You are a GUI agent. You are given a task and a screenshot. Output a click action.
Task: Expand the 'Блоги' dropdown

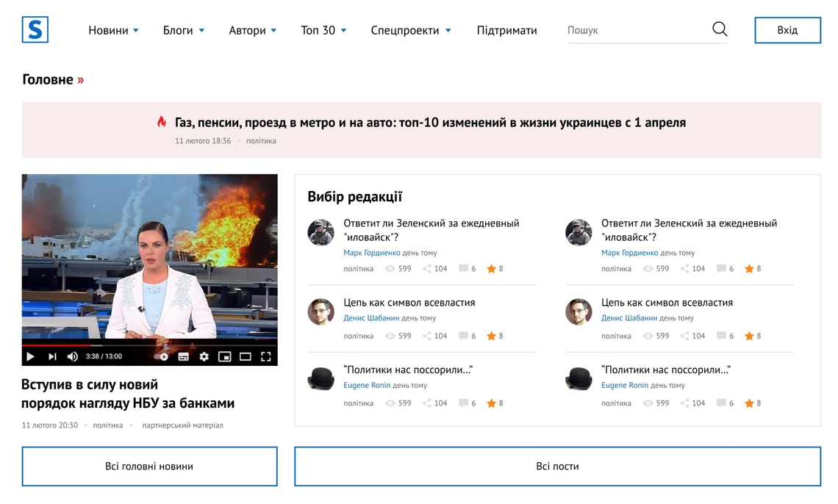pyautogui.click(x=179, y=30)
